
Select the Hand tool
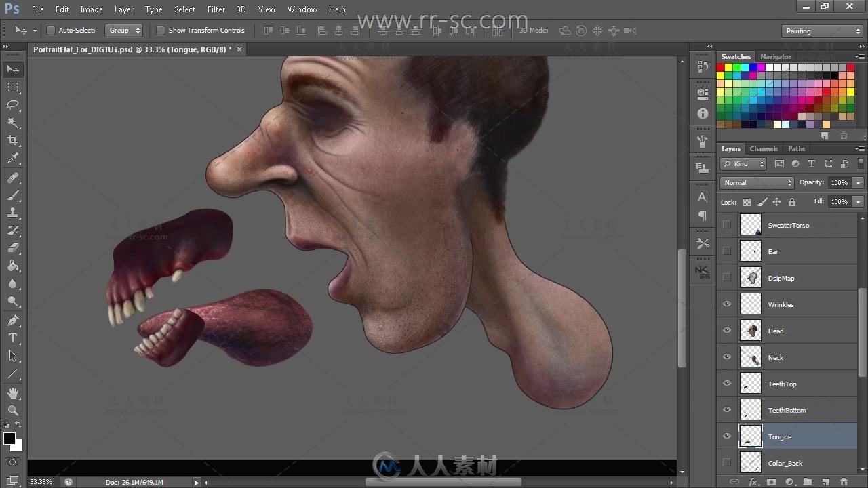pos(13,392)
